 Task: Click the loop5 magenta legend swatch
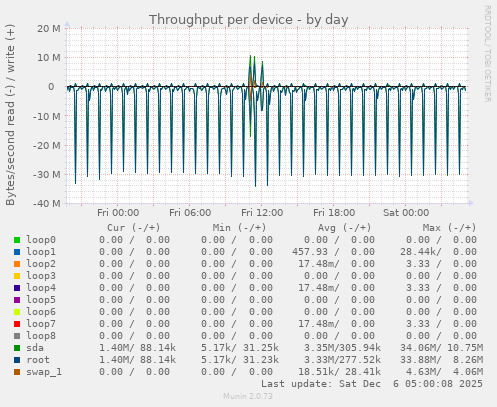click(x=17, y=300)
